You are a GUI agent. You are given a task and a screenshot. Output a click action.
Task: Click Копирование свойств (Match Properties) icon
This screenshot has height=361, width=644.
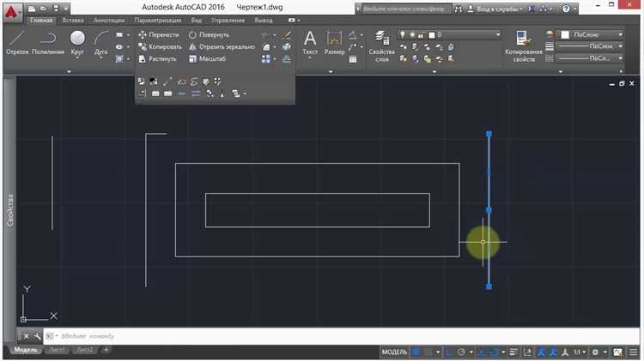522,39
